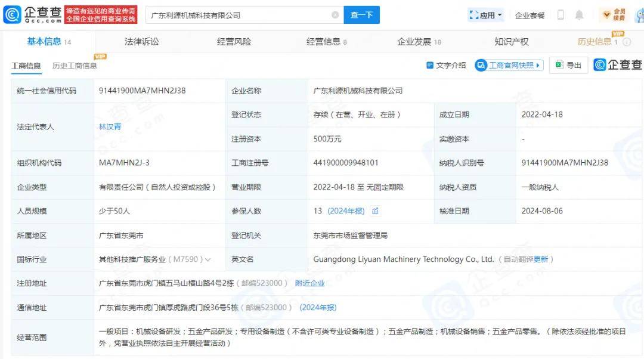Screen dimensions: 644x359
Task: Expand the 工商官网快照 snapshot arrow
Action: (538, 66)
